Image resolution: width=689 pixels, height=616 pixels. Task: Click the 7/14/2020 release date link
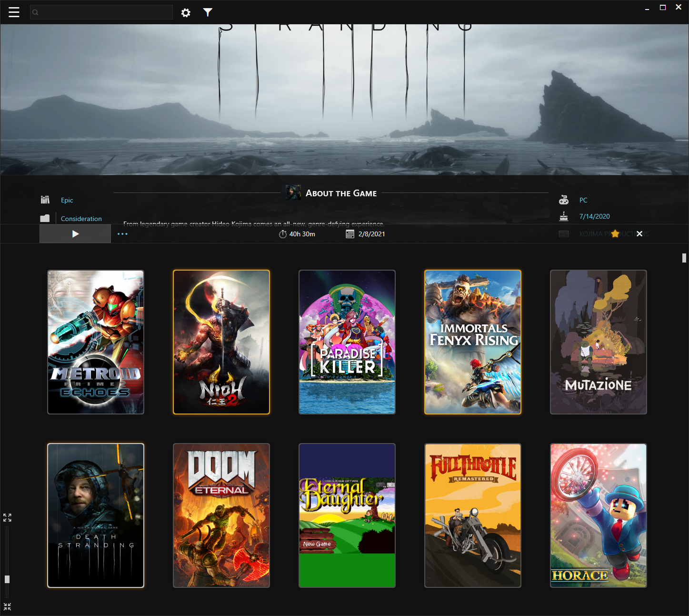[595, 216]
